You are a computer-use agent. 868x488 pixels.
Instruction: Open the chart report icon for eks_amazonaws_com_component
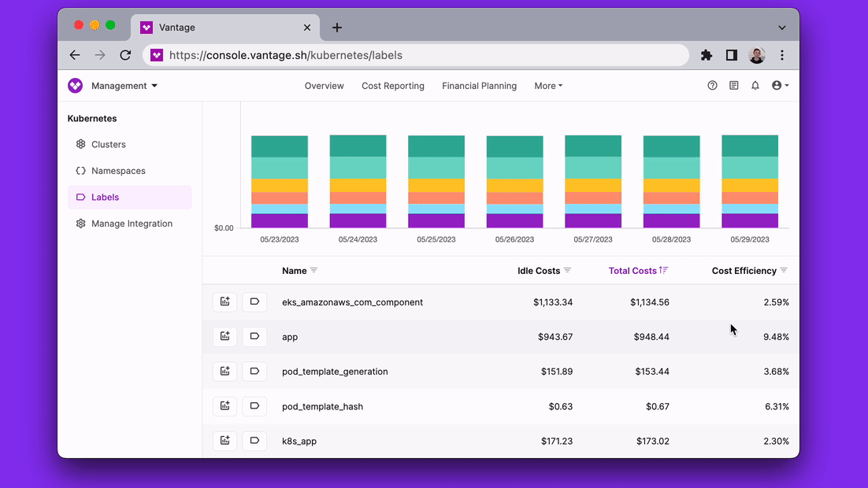pos(224,301)
